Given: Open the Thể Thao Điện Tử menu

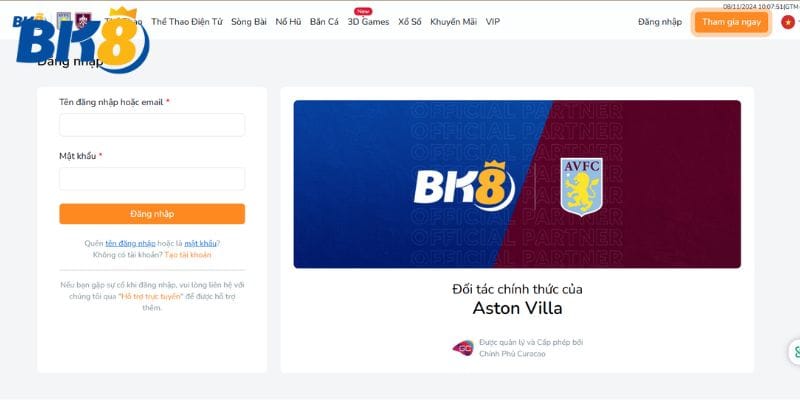Looking at the screenshot, I should (187, 22).
